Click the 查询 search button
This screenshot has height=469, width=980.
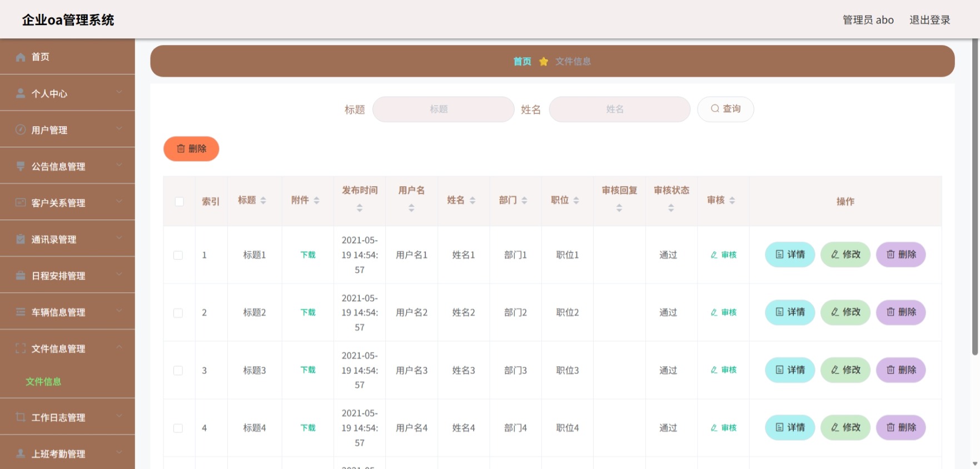tap(725, 109)
